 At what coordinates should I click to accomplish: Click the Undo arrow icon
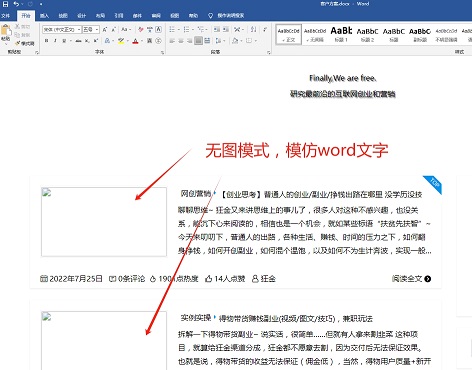click(16, 4)
